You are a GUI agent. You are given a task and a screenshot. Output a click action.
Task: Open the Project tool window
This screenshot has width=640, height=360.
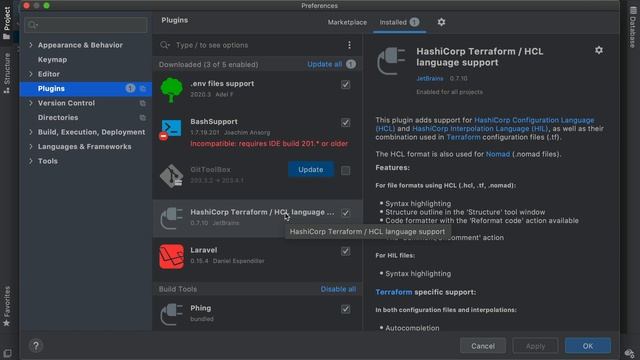coord(7,23)
